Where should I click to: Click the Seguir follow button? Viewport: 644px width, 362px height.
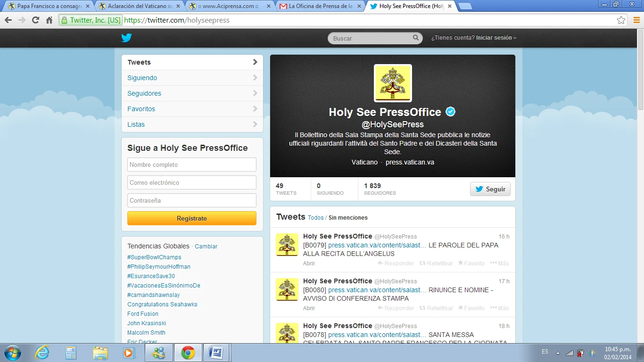click(x=490, y=189)
